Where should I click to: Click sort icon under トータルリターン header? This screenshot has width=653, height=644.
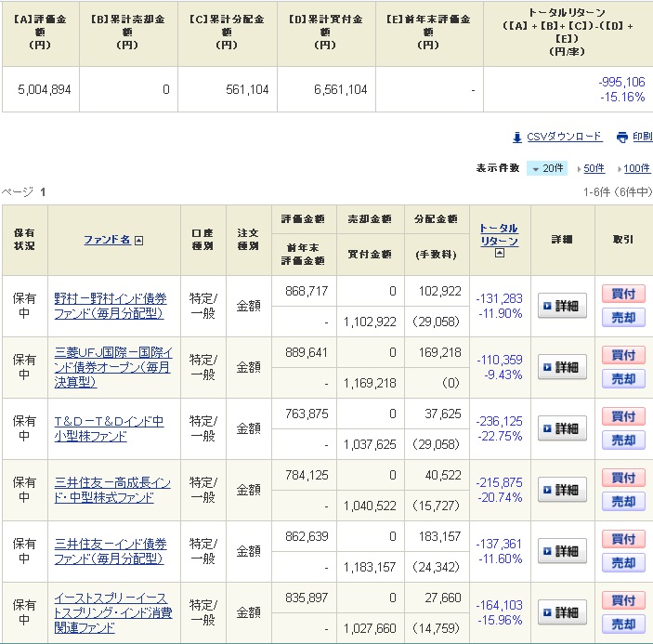(x=500, y=253)
